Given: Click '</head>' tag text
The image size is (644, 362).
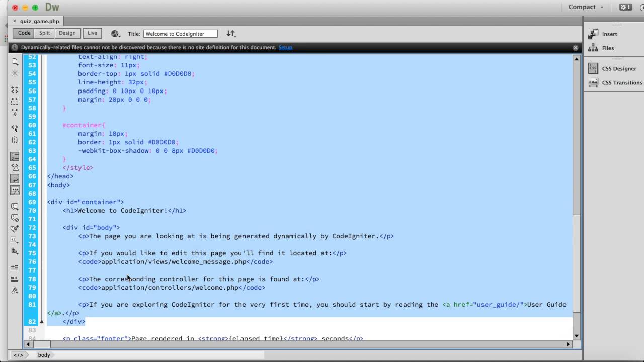Looking at the screenshot, I should click(60, 176).
